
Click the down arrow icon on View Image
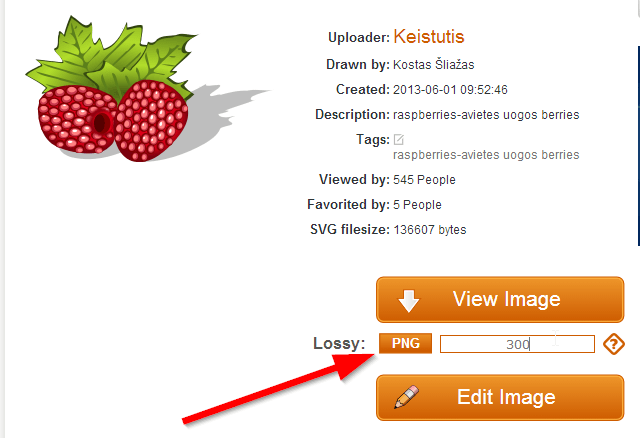coord(409,301)
